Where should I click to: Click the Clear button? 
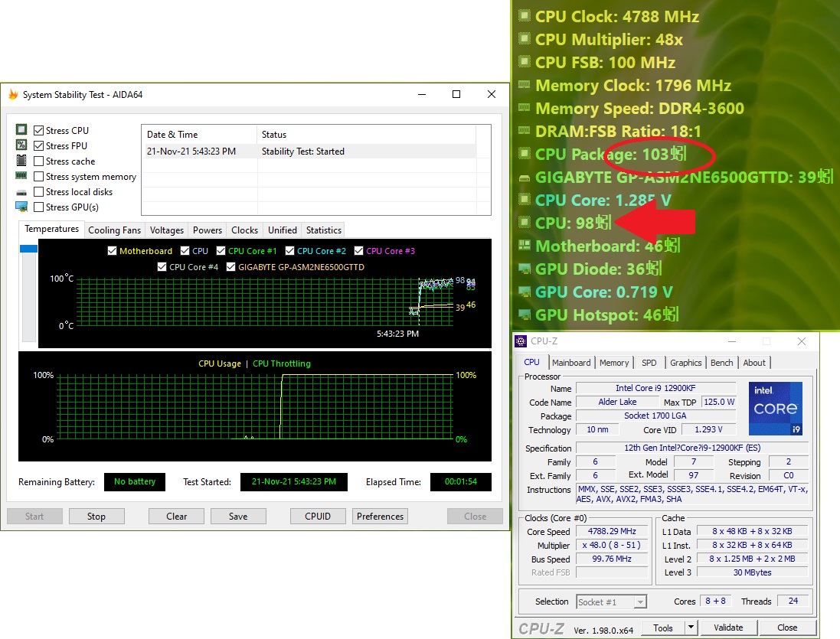click(x=176, y=517)
